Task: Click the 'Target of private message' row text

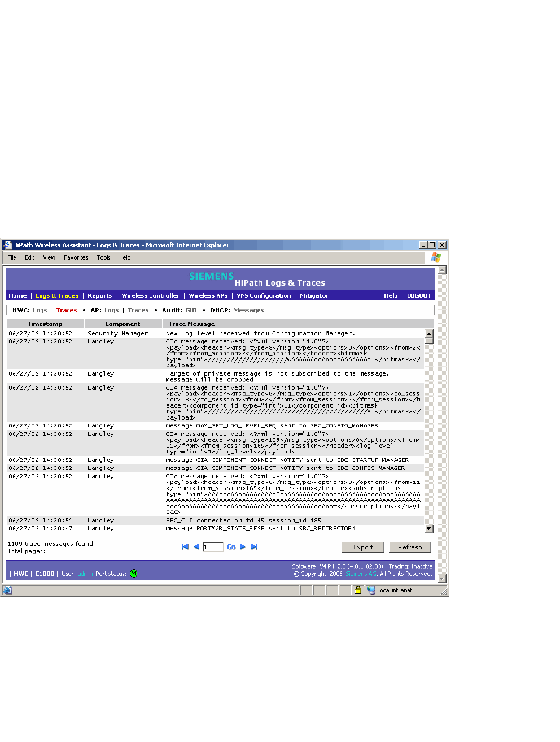Action: click(x=277, y=377)
